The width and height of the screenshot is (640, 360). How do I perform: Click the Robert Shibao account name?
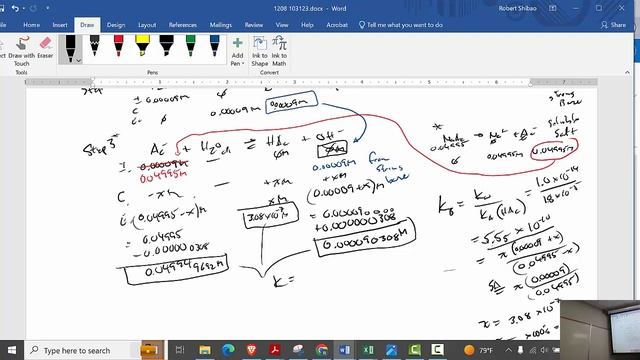coord(517,8)
